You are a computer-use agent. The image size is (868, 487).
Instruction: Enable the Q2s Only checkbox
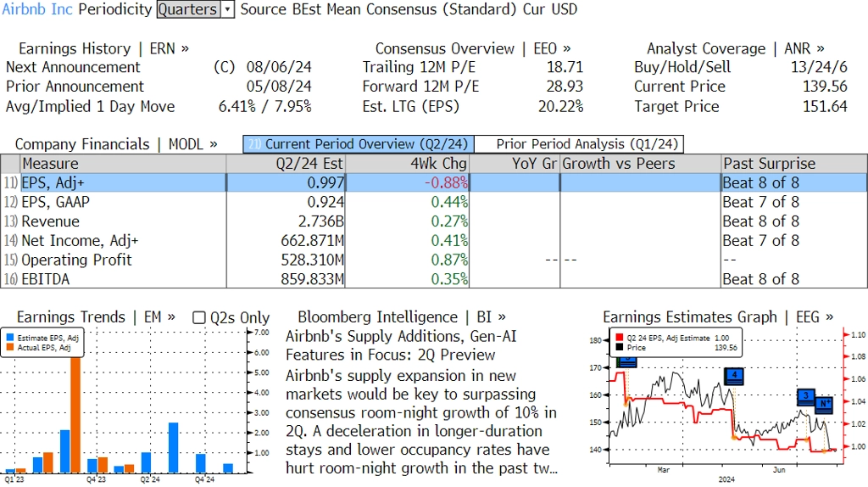(198, 317)
